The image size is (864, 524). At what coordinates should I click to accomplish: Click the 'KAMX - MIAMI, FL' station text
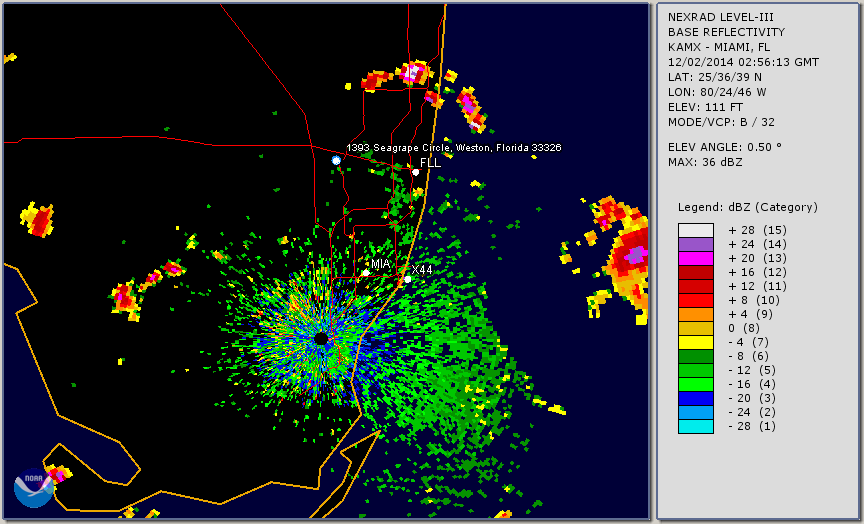point(719,47)
